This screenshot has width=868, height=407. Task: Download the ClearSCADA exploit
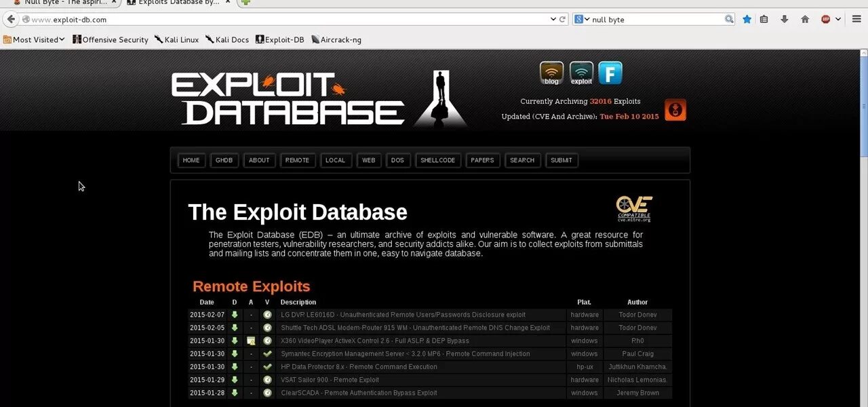pyautogui.click(x=235, y=393)
